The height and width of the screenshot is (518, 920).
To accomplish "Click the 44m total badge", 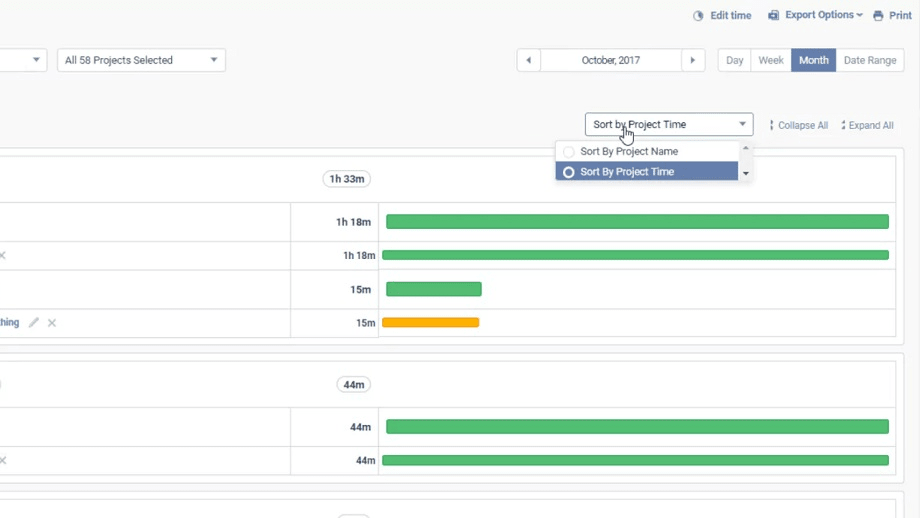I will coord(353,385).
